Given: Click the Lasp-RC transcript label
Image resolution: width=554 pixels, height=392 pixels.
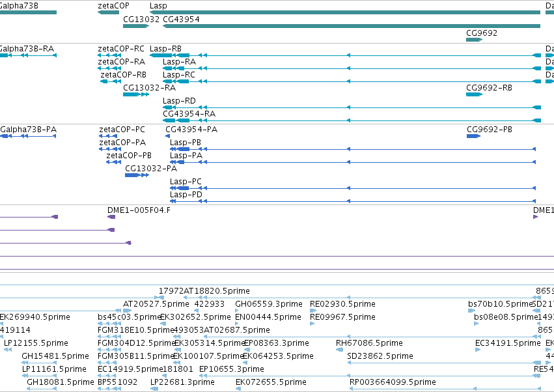Looking at the screenshot, I should pos(179,75).
